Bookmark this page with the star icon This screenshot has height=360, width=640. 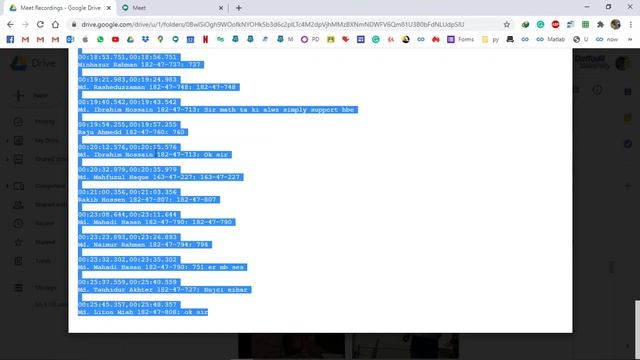[507, 24]
